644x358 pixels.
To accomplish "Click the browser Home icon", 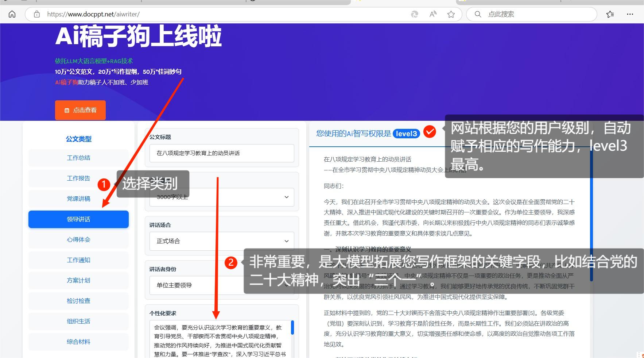I will (12, 14).
